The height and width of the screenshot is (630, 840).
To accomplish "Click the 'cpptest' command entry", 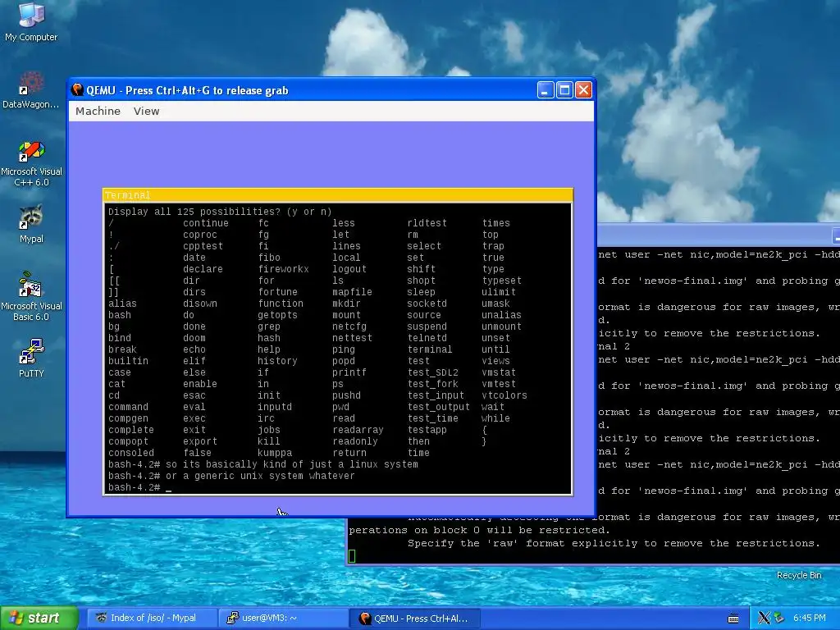I will coord(203,246).
